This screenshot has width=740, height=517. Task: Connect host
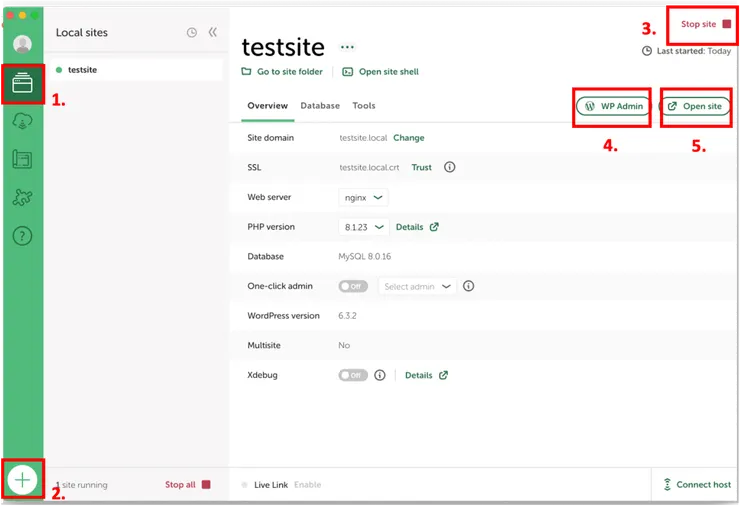[x=698, y=484]
